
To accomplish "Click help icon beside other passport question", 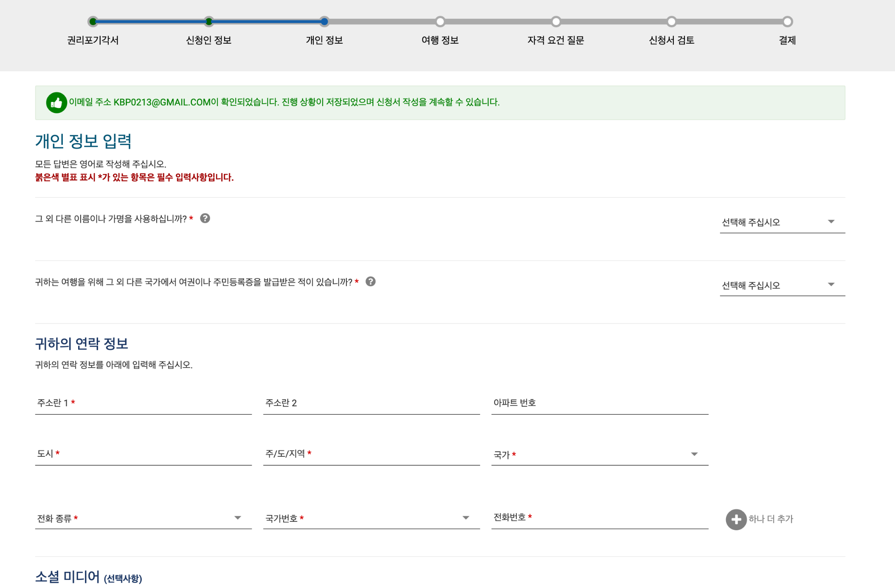I will coord(370,281).
